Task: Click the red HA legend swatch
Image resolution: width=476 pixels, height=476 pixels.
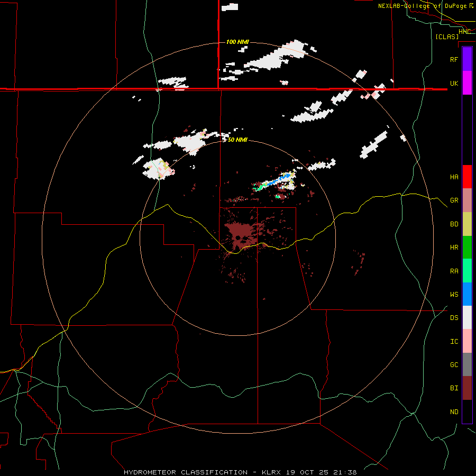Action: [467, 177]
